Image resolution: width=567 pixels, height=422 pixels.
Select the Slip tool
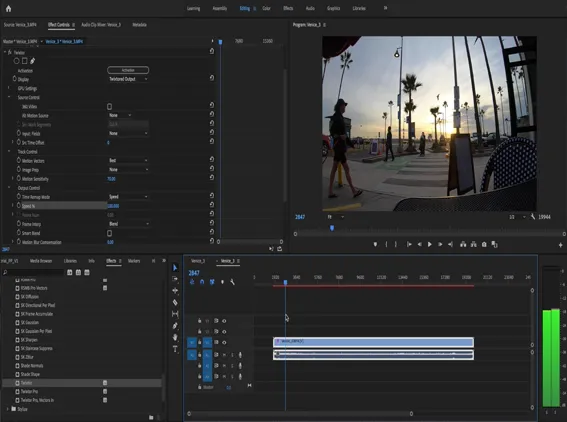point(175,314)
